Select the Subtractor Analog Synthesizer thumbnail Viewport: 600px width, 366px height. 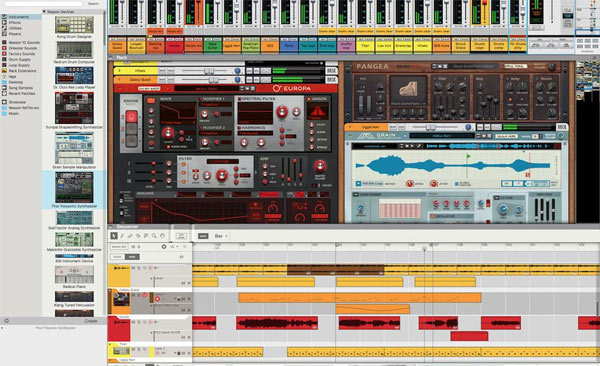tap(74, 218)
